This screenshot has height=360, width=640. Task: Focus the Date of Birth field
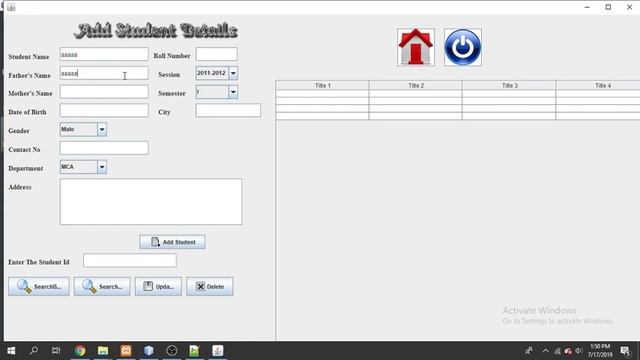point(104,111)
